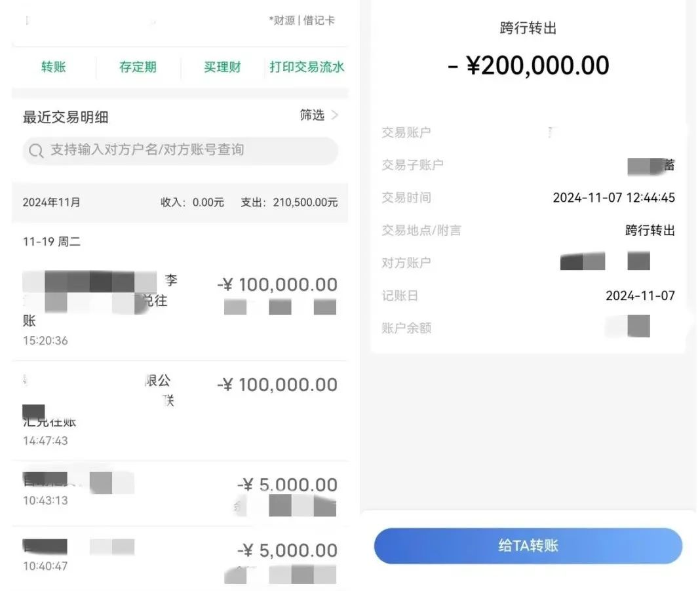
Task: Tap the -¥200,000.00 transfer amount
Action: tap(528, 66)
